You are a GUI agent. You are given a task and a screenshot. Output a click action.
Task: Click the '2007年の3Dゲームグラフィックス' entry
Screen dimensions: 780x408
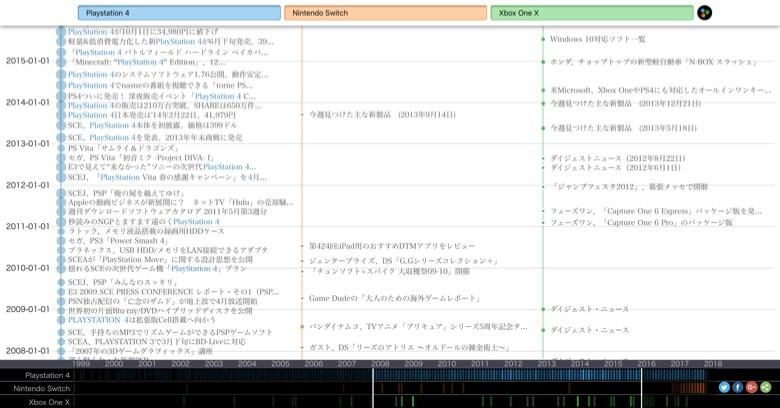[x=141, y=351]
